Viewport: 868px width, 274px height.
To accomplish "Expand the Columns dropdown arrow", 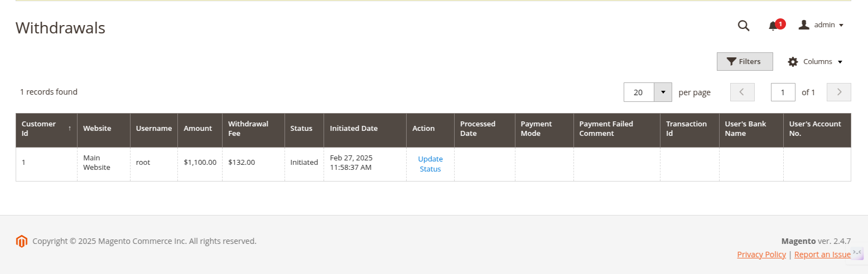I will point(840,62).
